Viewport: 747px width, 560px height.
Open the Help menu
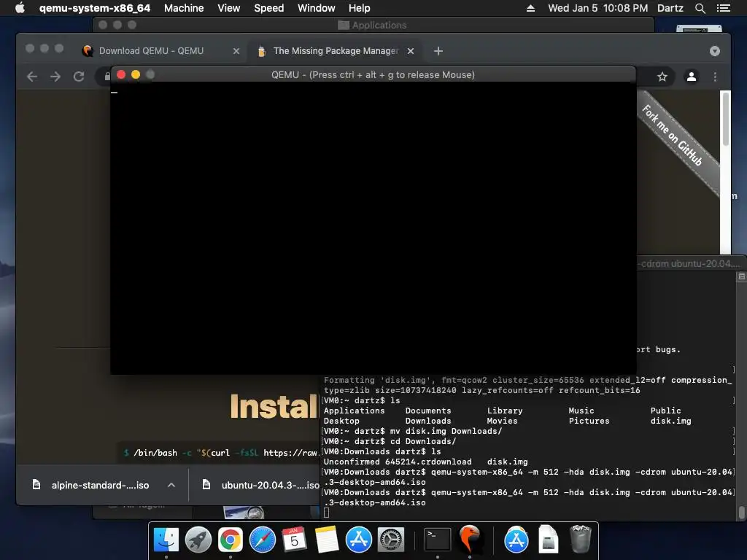(x=359, y=8)
